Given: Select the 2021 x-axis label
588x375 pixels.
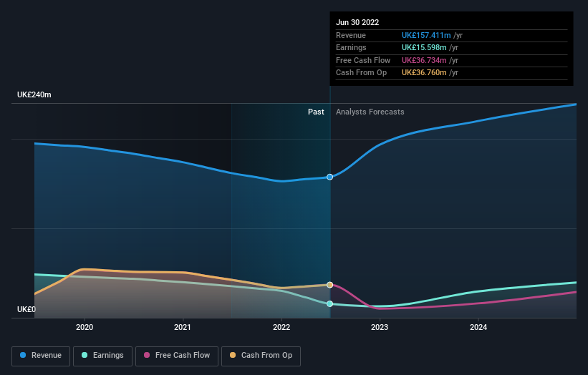Looking at the screenshot, I should pos(182,327).
